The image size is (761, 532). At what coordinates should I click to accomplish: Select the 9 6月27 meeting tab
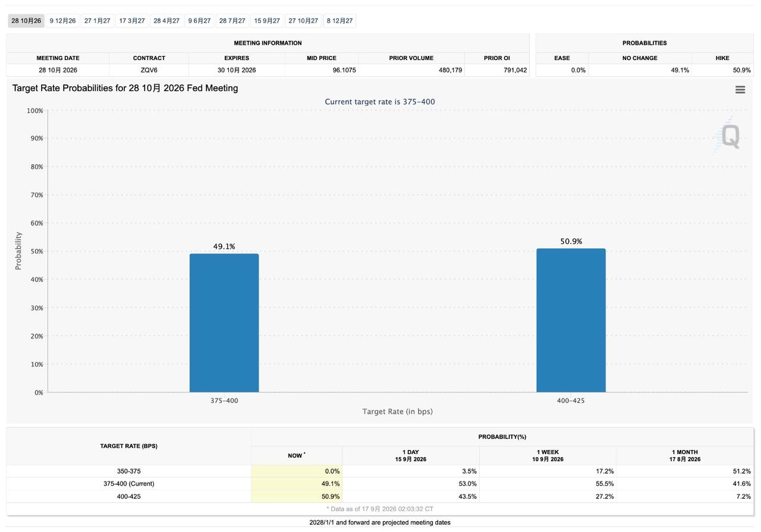click(200, 21)
